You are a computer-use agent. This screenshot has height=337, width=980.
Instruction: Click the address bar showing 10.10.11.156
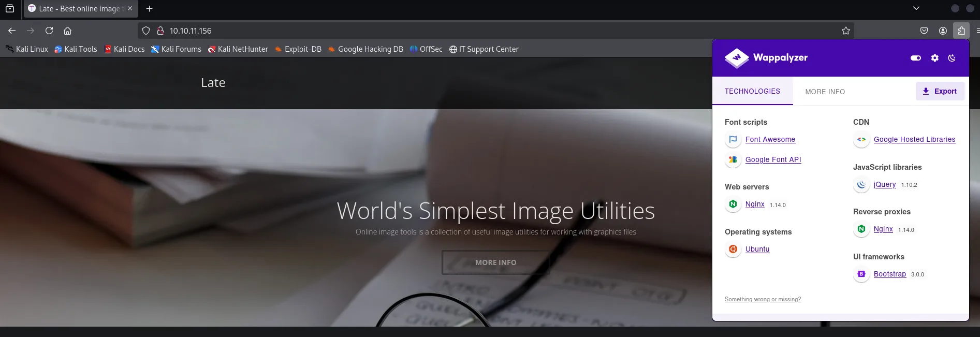pyautogui.click(x=497, y=31)
